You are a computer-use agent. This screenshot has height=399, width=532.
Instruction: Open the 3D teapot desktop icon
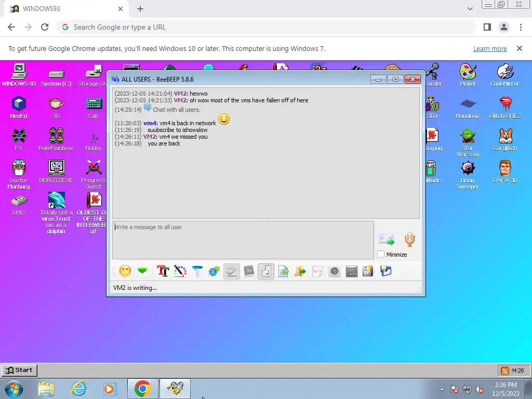pos(56,107)
